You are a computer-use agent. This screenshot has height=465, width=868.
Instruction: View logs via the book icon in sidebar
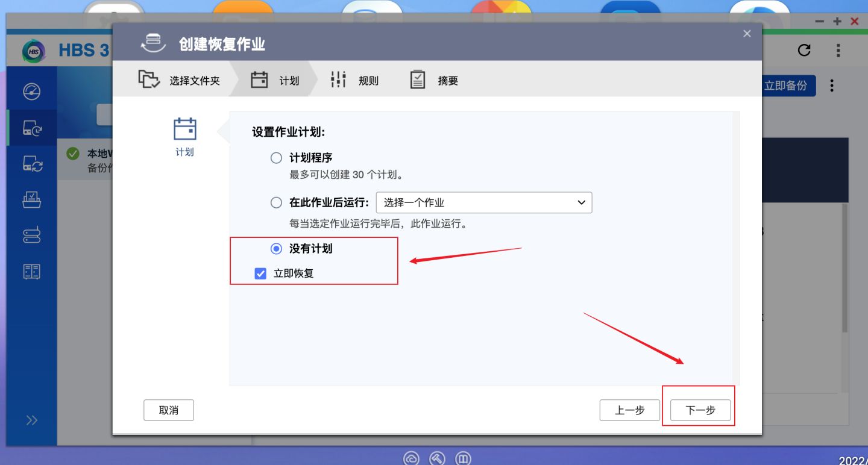click(x=31, y=272)
